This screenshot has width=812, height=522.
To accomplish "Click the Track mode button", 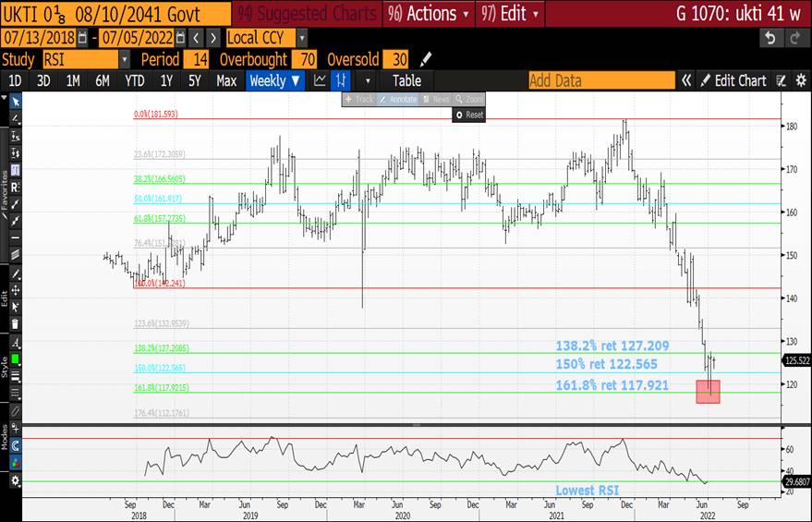I will click(x=358, y=99).
